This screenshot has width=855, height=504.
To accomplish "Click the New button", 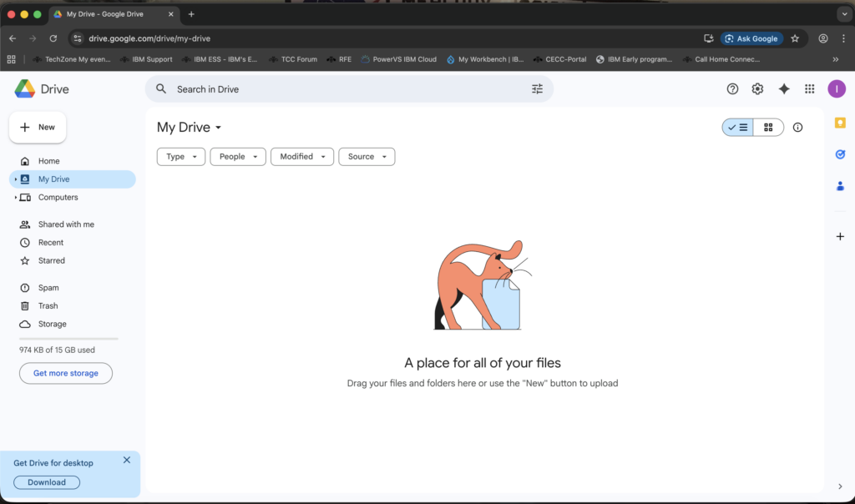I will pos(38,128).
